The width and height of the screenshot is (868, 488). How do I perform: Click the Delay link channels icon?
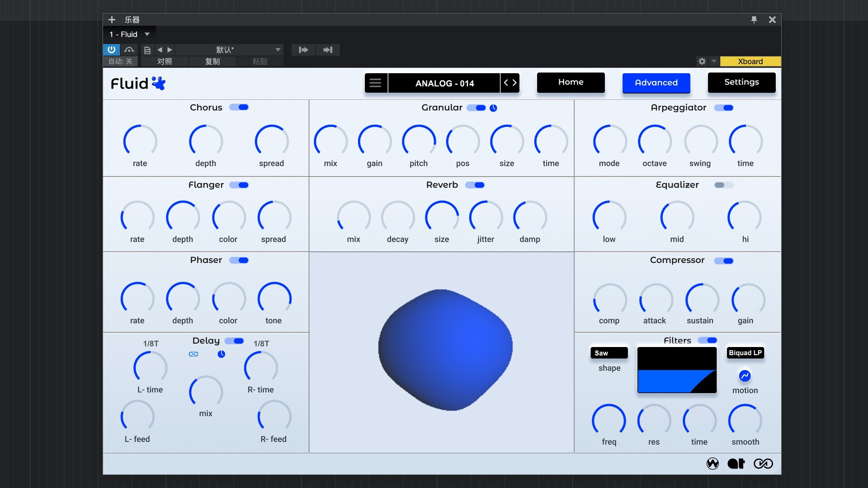[193, 354]
